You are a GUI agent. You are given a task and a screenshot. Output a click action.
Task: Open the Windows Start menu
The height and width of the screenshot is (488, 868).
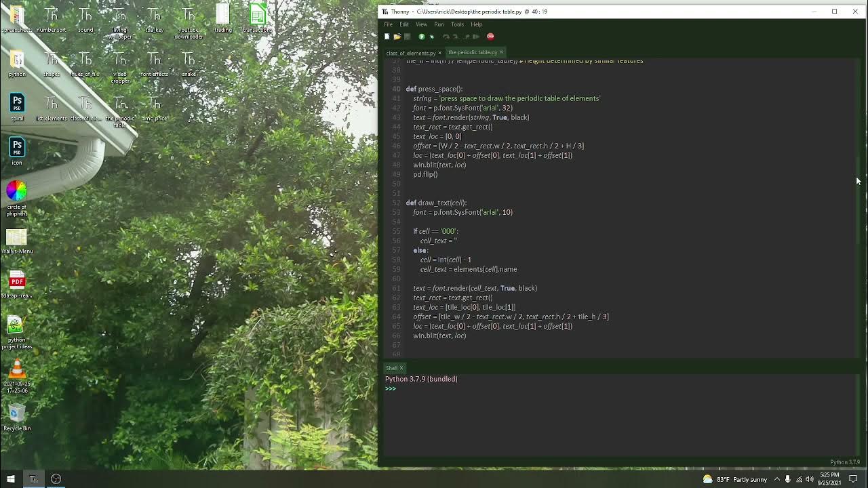(11, 479)
